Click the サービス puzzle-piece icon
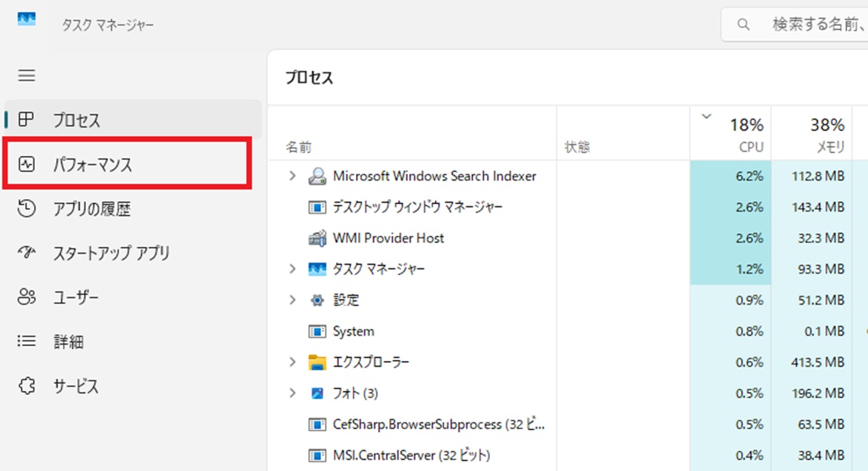The width and height of the screenshot is (868, 471). tap(26, 385)
